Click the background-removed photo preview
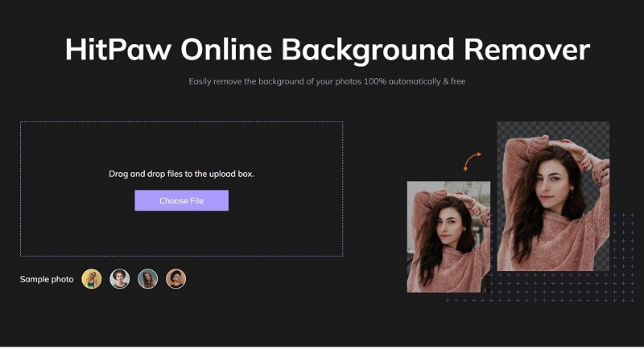The image size is (644, 349). click(x=553, y=196)
